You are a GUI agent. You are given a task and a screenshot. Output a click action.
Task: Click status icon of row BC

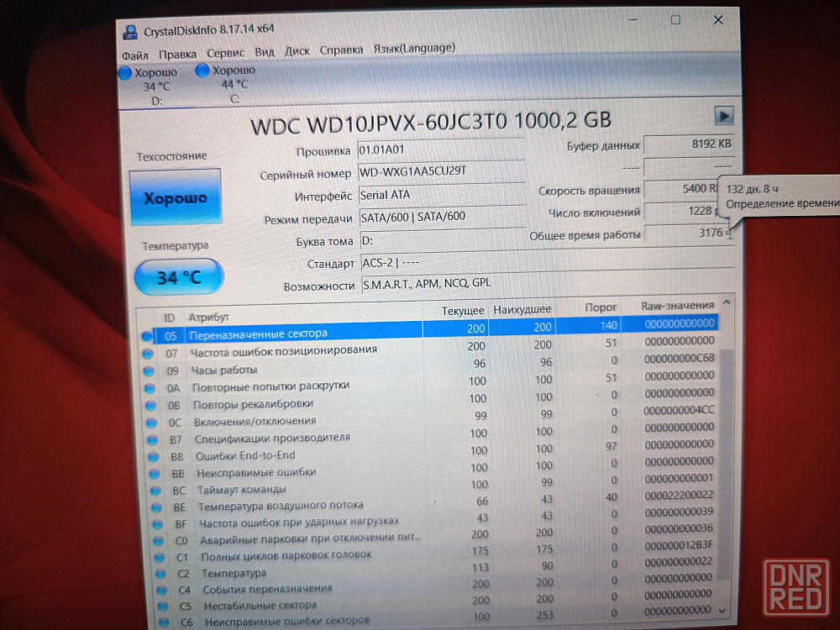coord(156,491)
